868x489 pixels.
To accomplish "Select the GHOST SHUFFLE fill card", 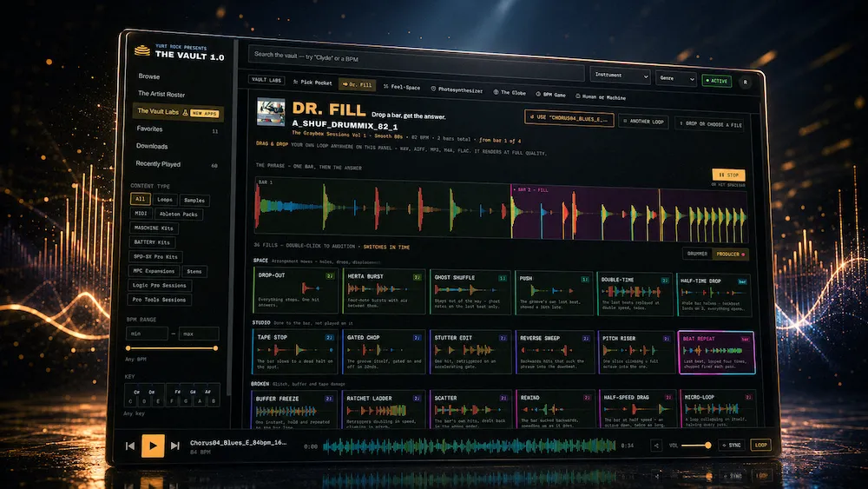I will (470, 292).
